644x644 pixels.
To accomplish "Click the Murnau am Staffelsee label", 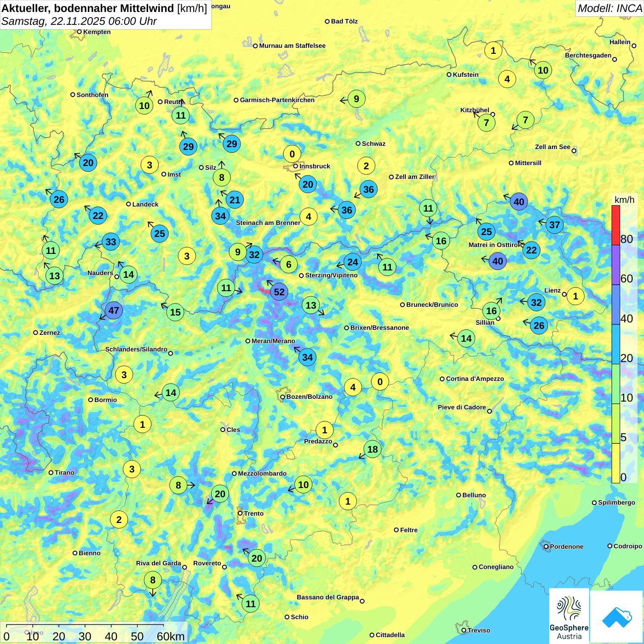I will pos(292,46).
